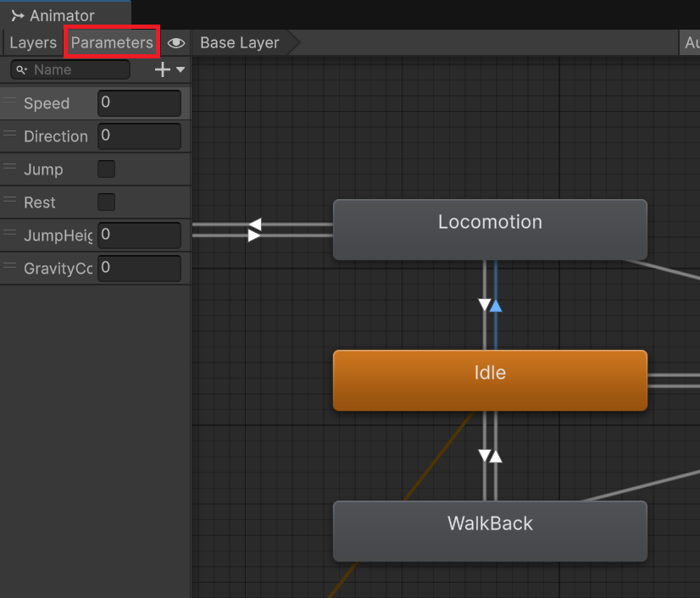
Task: Click the Base Layer breadcrumb
Action: (x=240, y=42)
